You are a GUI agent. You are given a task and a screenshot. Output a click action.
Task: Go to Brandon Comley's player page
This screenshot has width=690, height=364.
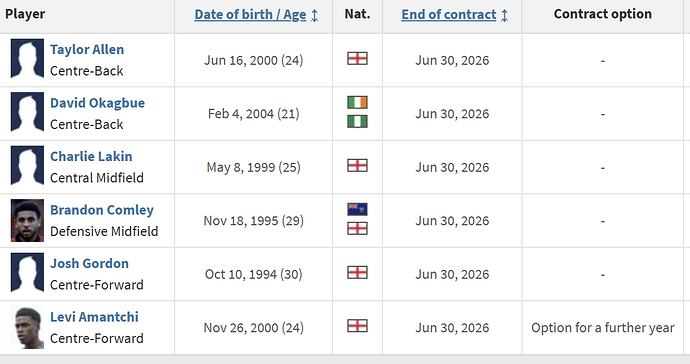pos(102,210)
